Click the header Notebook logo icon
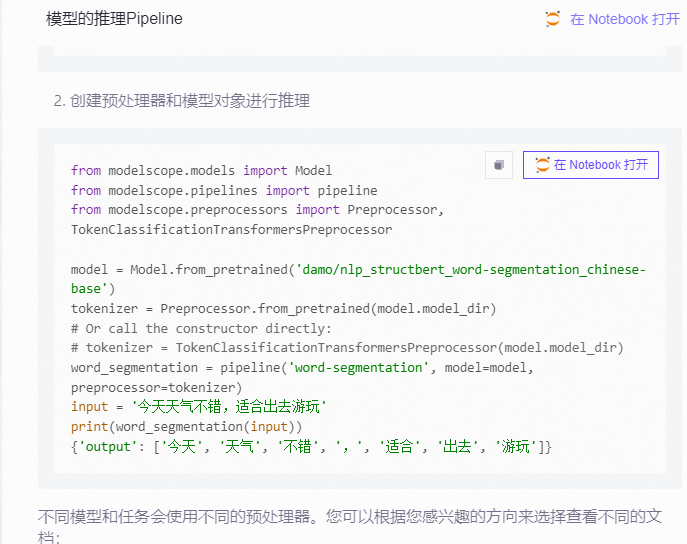The height and width of the screenshot is (544, 687). click(x=552, y=19)
